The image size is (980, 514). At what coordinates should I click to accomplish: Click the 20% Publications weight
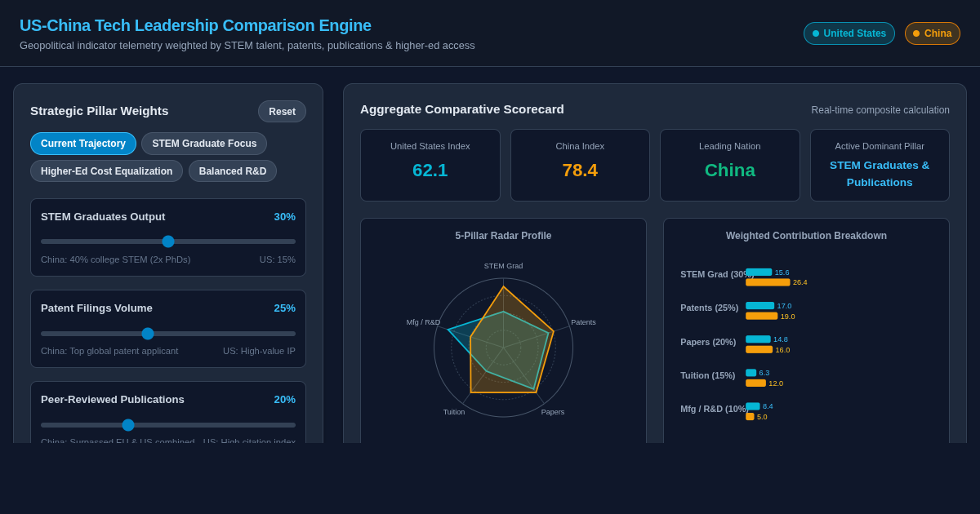pyautogui.click(x=285, y=399)
